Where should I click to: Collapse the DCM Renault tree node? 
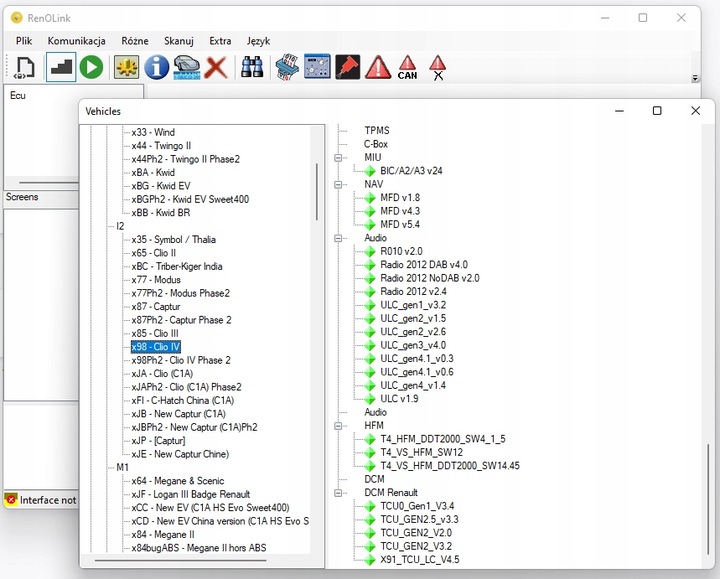(x=340, y=493)
